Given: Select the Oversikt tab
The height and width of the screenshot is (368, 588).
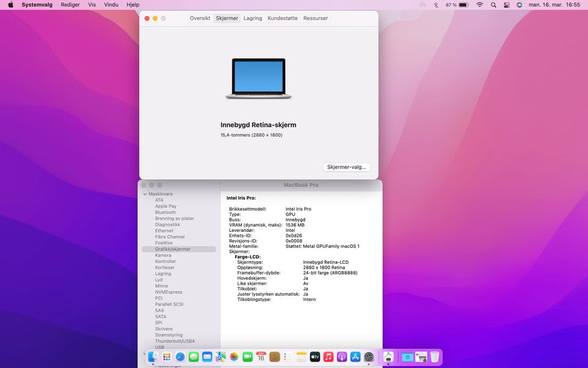Looking at the screenshot, I should (x=200, y=18).
